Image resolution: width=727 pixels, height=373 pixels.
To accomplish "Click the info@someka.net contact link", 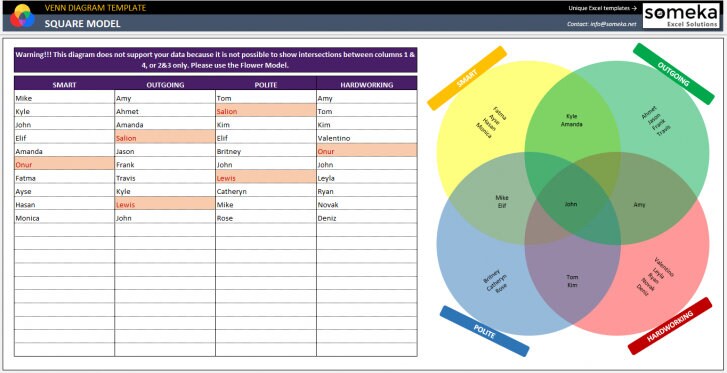I will (x=613, y=24).
